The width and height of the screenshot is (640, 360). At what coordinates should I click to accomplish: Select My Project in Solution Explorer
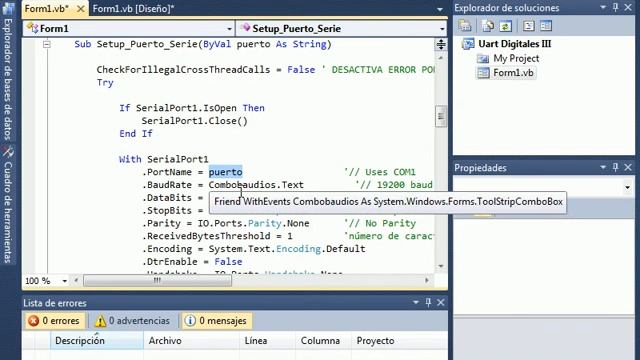516,58
